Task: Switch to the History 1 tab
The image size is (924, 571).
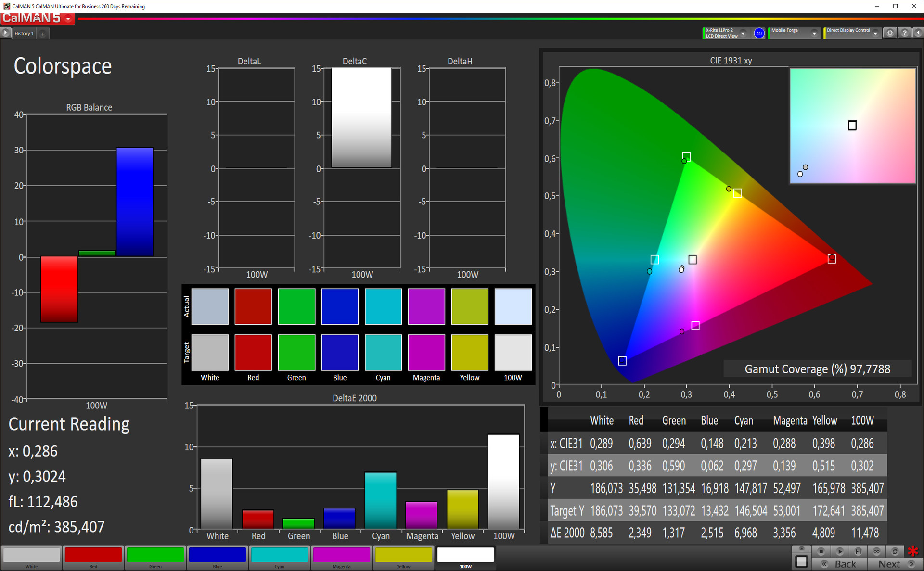Action: (24, 34)
